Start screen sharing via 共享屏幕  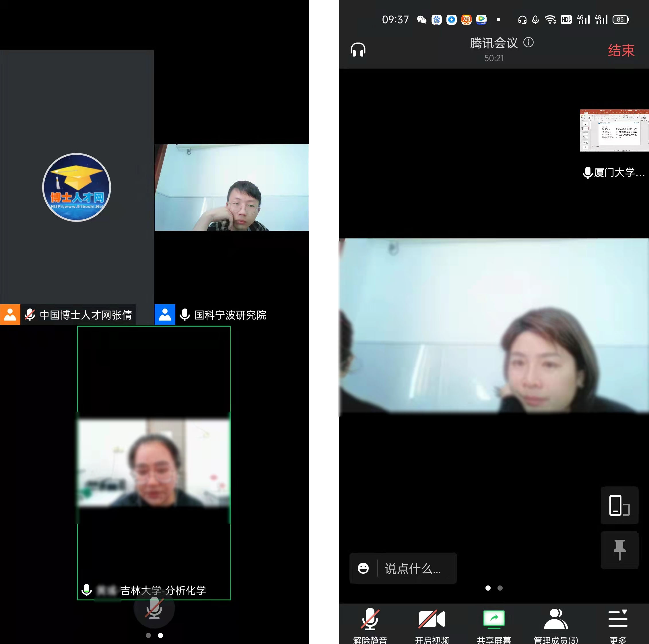coord(494,626)
